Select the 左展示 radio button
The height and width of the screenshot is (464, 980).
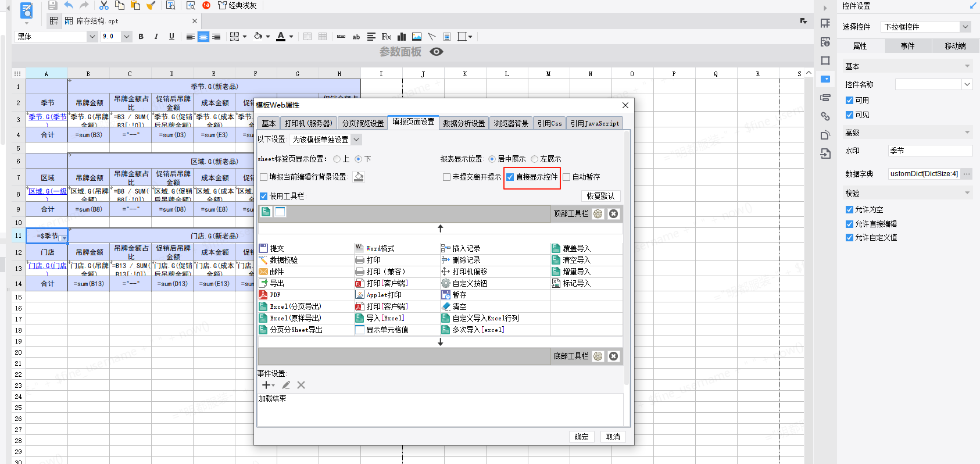[x=534, y=159]
